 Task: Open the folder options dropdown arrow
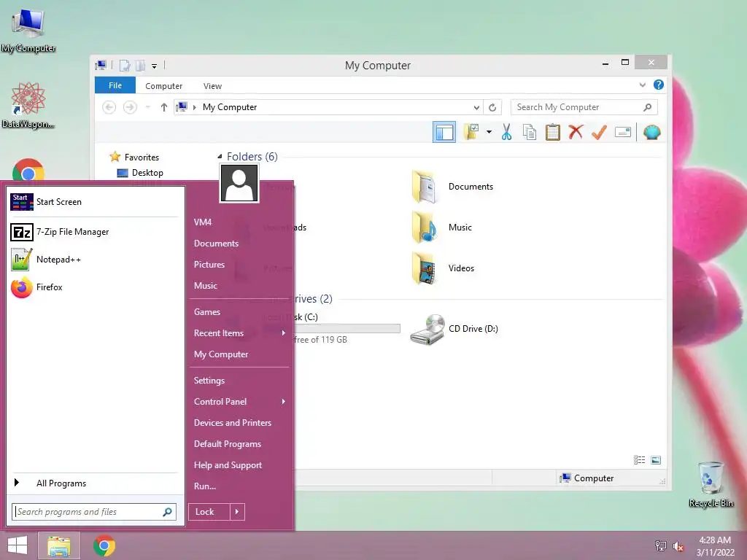tap(489, 132)
